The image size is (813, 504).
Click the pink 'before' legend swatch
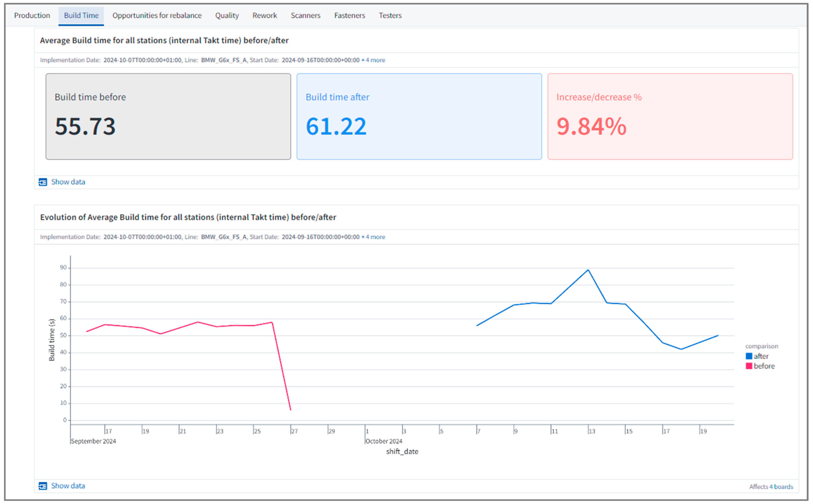749,366
